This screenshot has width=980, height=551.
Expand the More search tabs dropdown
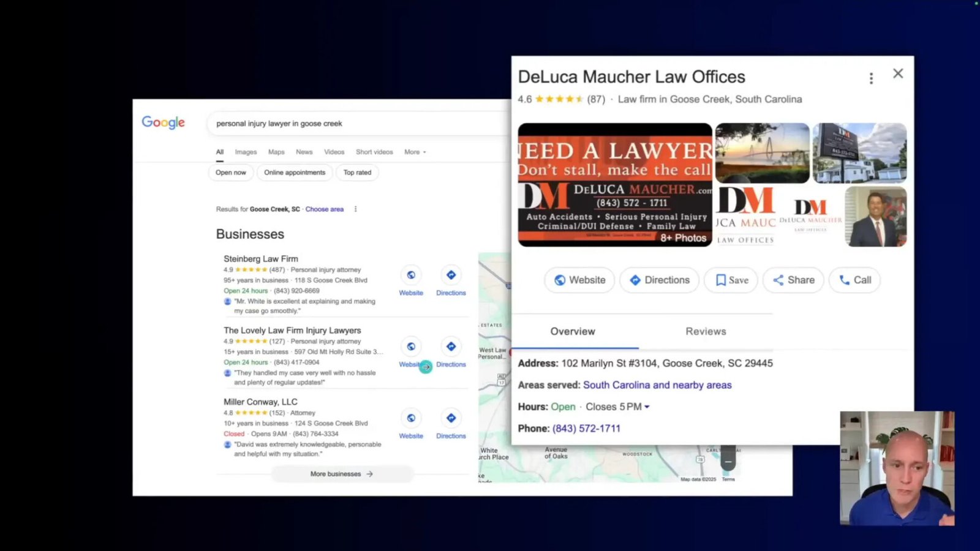coord(415,152)
